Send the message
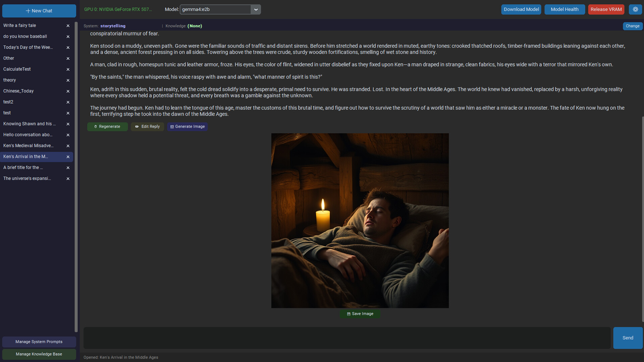The image size is (644, 362). [x=628, y=338]
